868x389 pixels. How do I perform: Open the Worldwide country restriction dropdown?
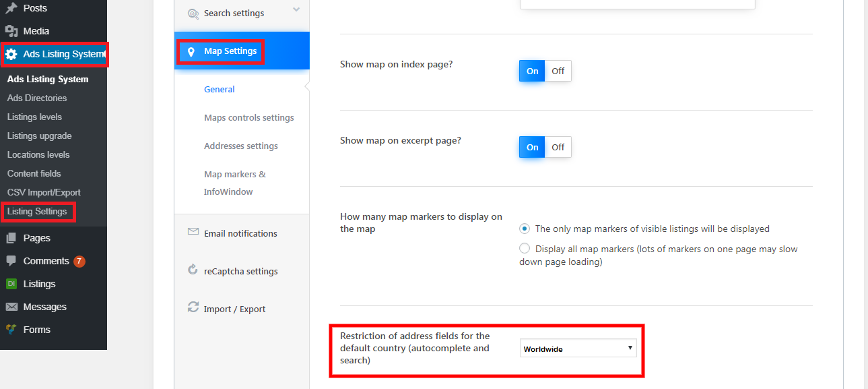pos(578,349)
